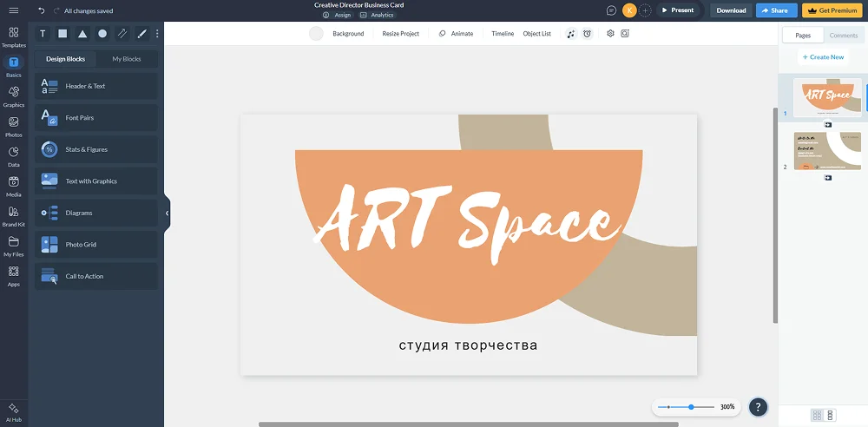Expand the Header & Text blocks
This screenshot has height=427, width=868.
coord(96,87)
